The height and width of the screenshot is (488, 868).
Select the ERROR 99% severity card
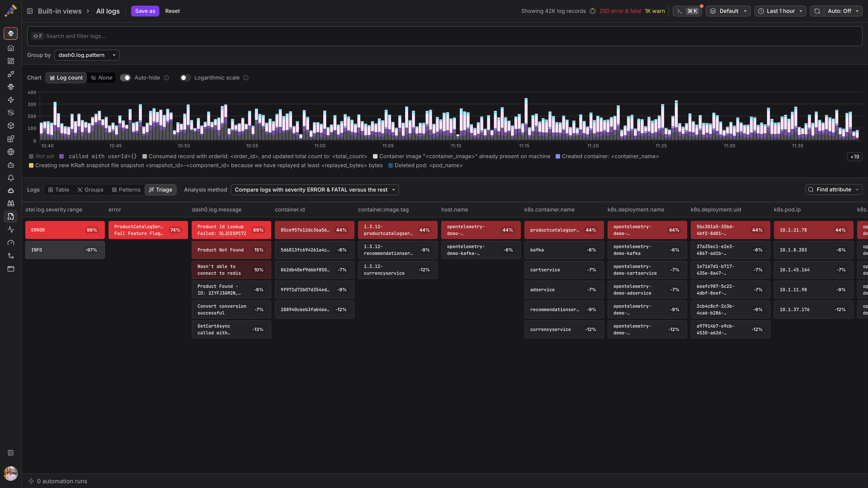[65, 230]
